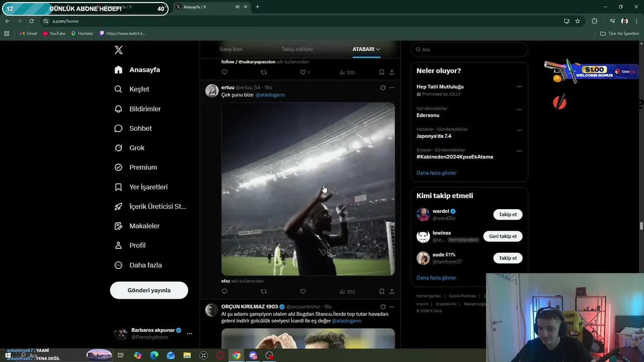Open ORÇUN KIRILMAZ 1903 profile avatar
This screenshot has width=644, height=362.
(212, 310)
